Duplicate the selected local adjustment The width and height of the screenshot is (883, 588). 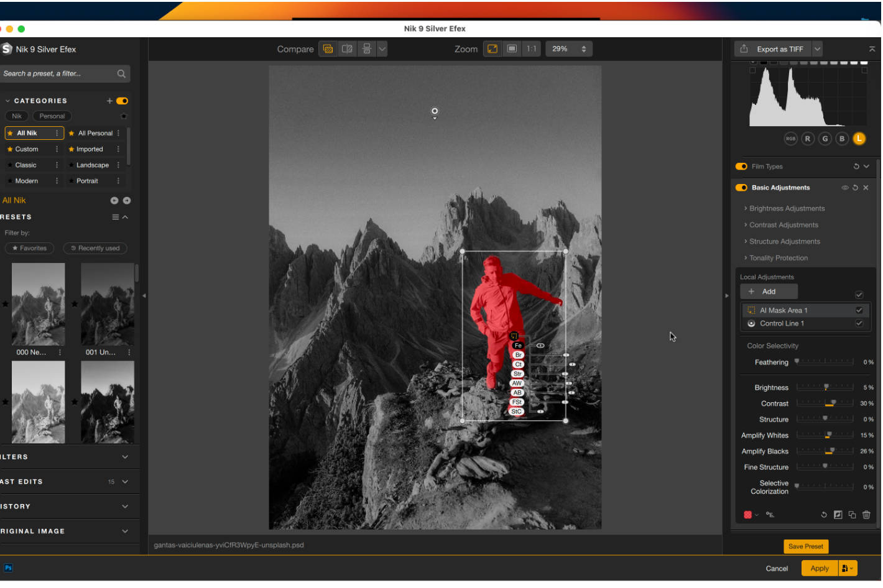coord(854,516)
